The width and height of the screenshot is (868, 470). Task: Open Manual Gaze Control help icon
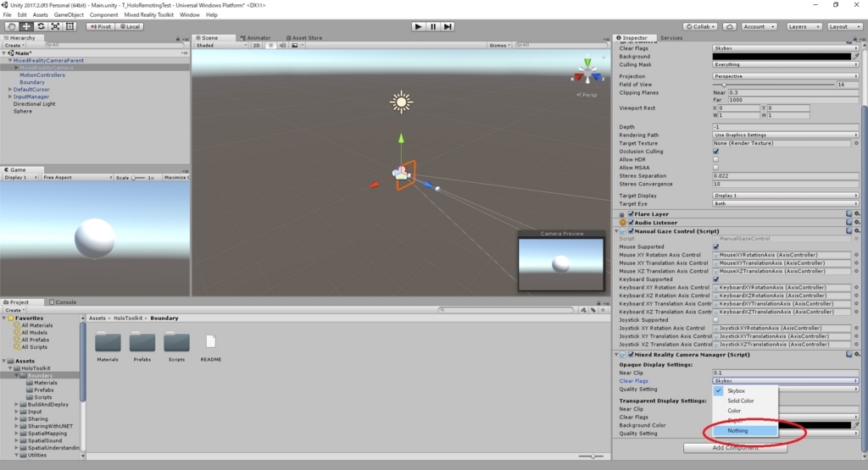click(849, 231)
